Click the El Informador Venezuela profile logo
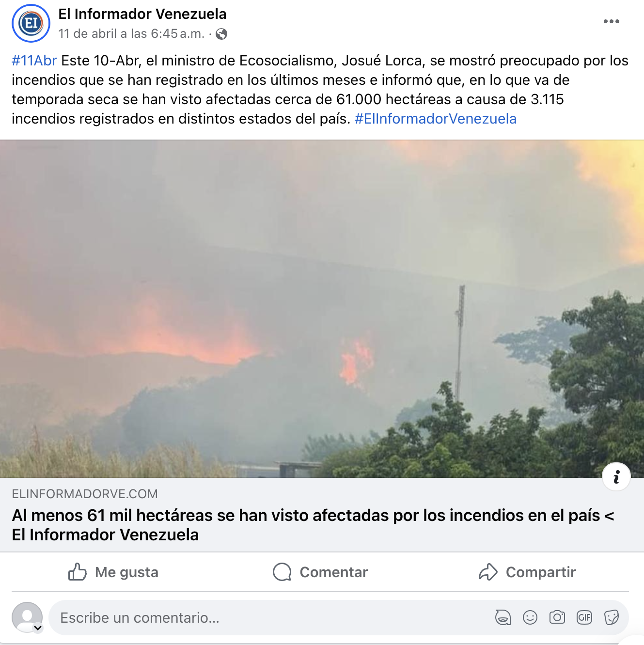Screen dimensions: 644x645 point(31,23)
